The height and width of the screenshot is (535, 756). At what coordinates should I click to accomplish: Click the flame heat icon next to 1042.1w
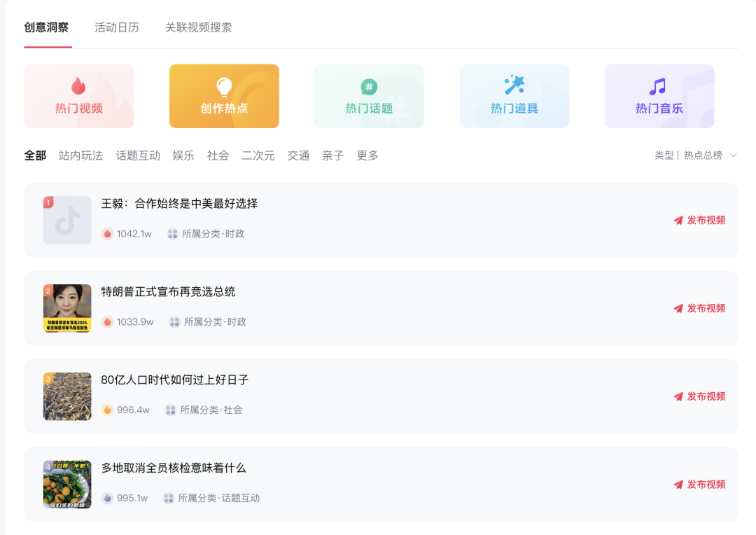[x=107, y=234]
